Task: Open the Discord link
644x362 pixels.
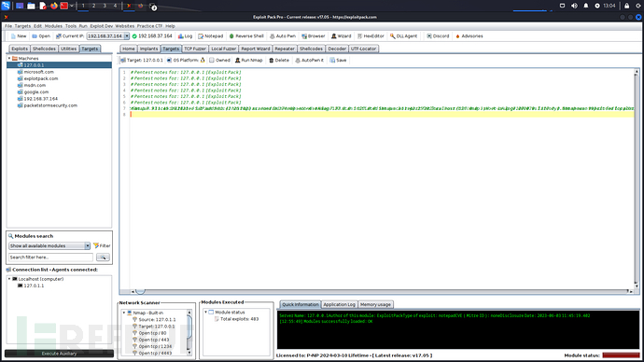Action: [x=438, y=36]
